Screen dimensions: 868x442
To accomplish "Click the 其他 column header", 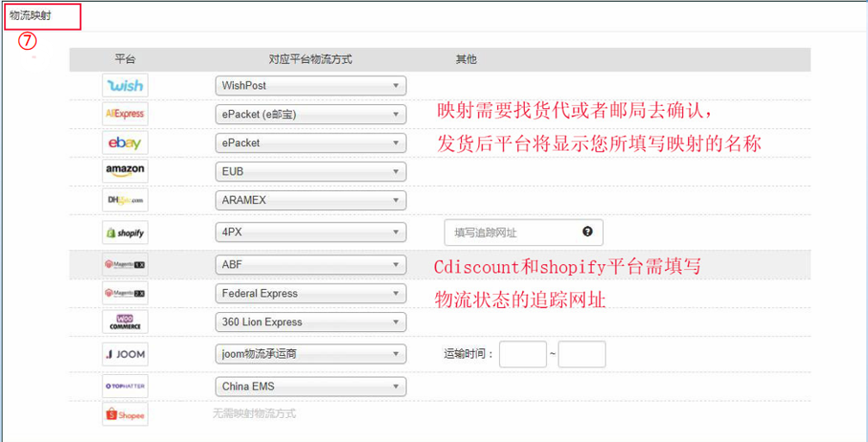I will pos(466,59).
